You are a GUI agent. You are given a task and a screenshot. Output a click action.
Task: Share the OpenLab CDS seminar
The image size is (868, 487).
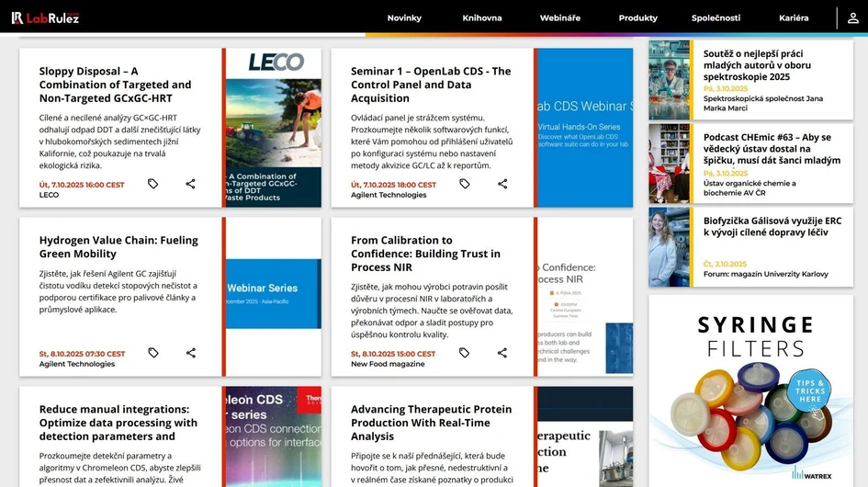502,184
